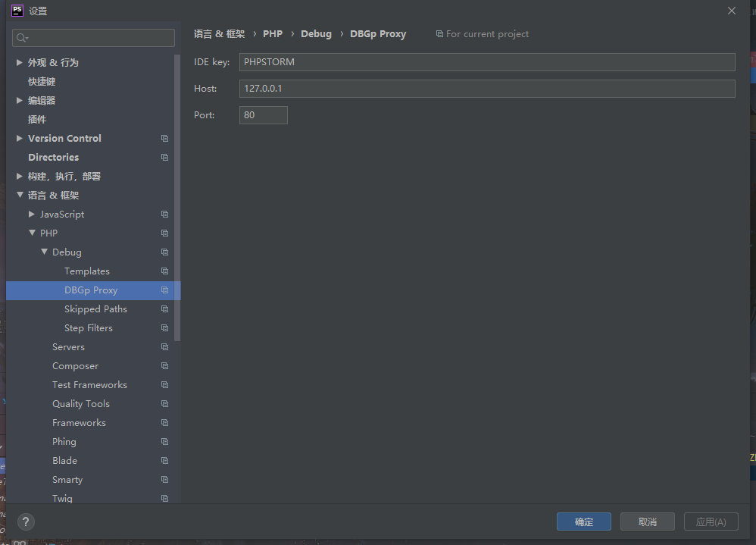Viewport: 756px width, 545px height.
Task: Click PHP in the breadcrumb path
Action: coord(273,34)
